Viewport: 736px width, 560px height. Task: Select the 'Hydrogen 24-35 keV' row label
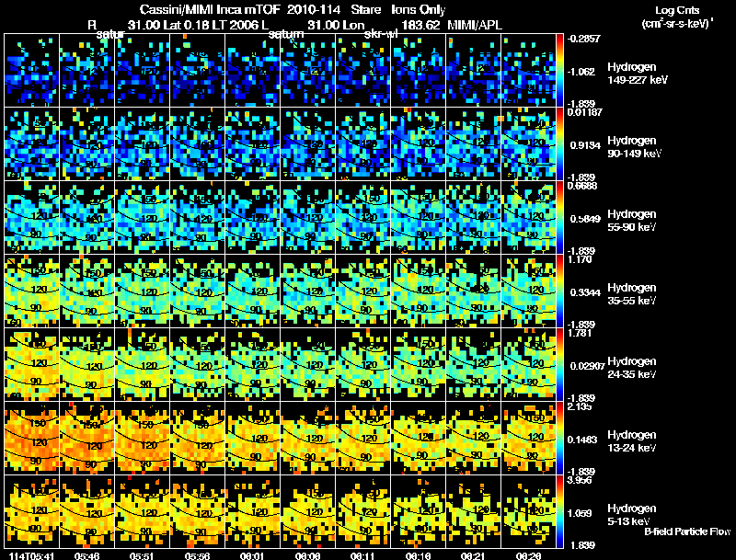click(x=632, y=368)
